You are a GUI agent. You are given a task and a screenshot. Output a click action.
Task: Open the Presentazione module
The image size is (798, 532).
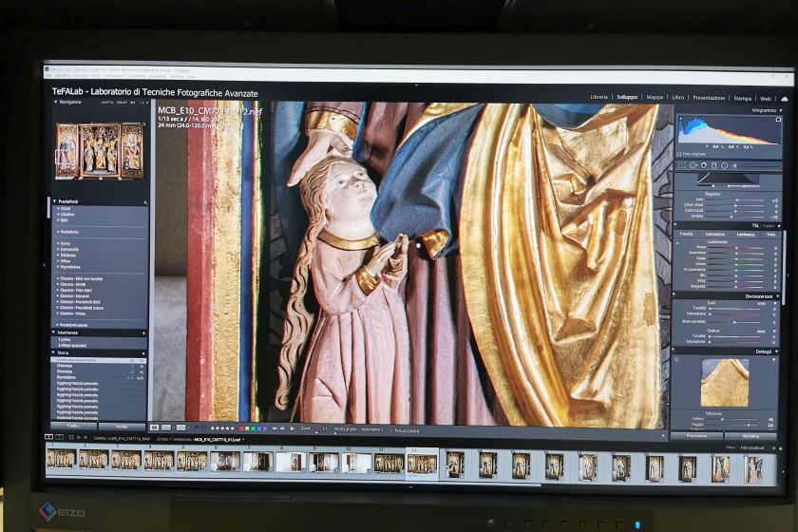709,97
